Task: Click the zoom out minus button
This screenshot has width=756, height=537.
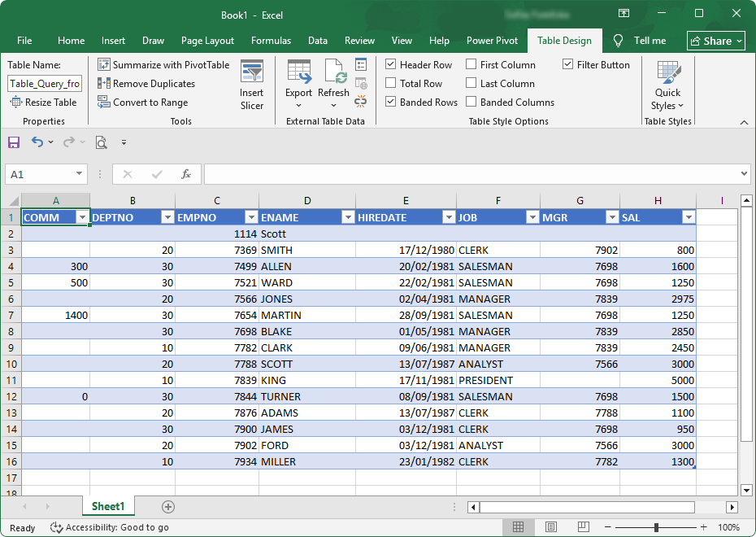Action: tap(607, 527)
